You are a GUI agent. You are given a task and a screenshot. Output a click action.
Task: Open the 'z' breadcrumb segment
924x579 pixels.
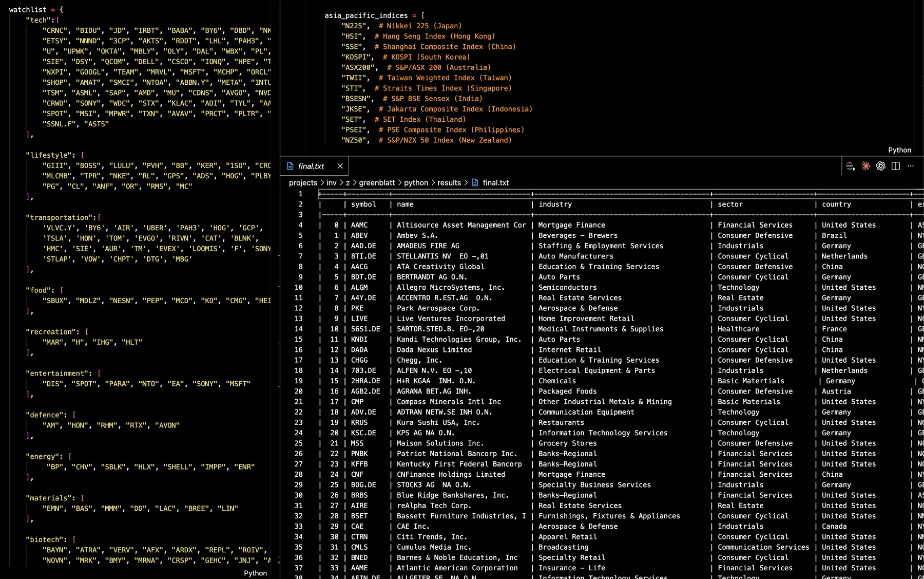coord(348,182)
